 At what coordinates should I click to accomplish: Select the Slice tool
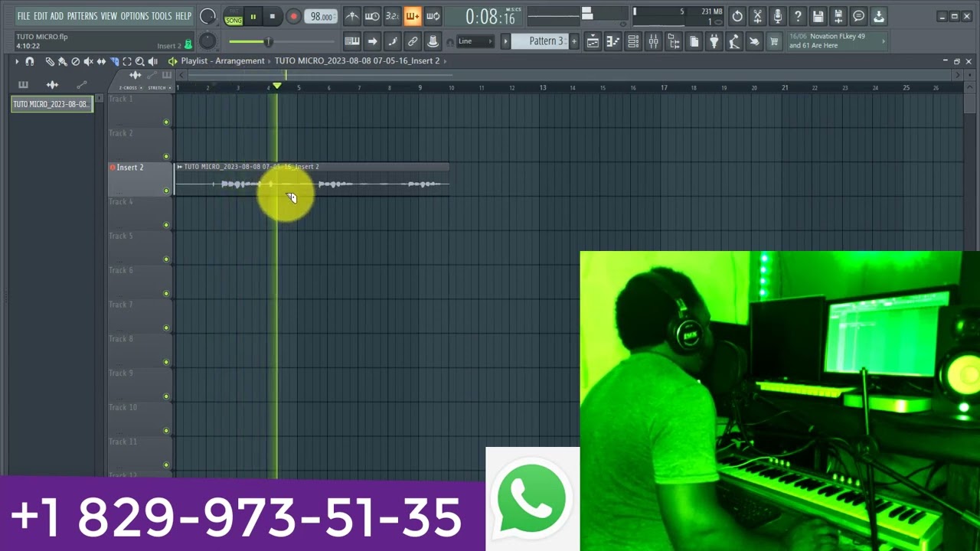coord(114,61)
